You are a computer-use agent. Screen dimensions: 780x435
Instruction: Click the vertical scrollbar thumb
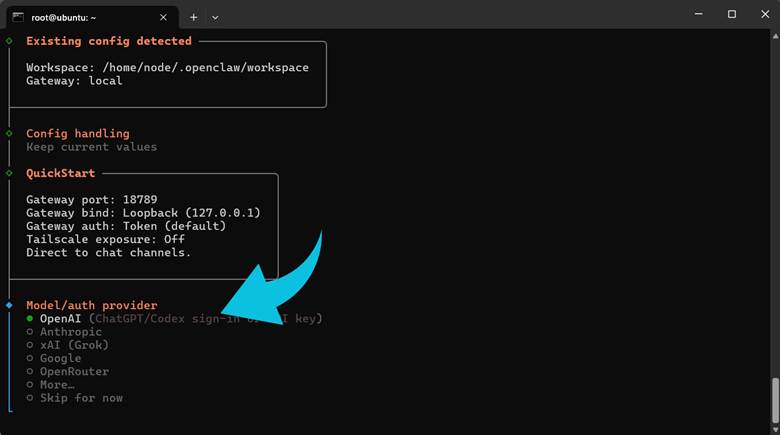coord(776,400)
